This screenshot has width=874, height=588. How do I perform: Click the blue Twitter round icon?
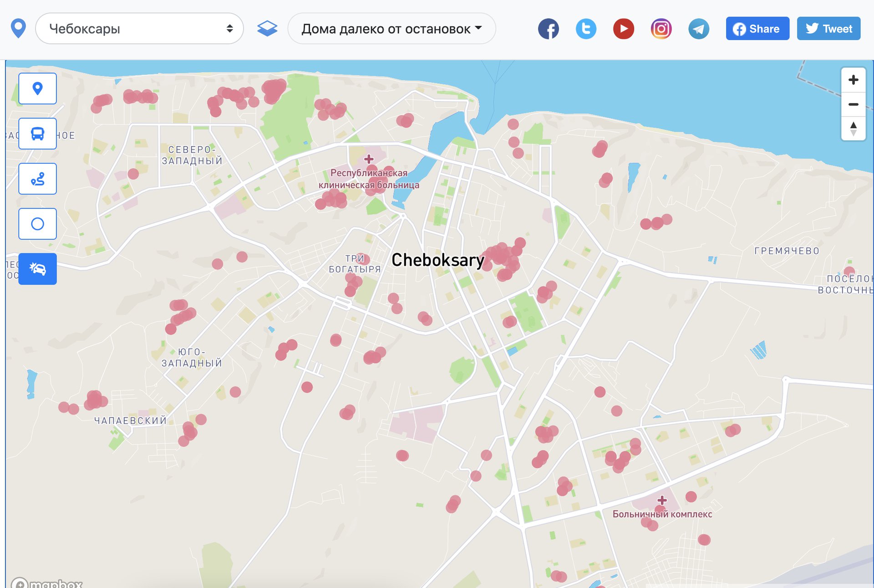pyautogui.click(x=586, y=29)
